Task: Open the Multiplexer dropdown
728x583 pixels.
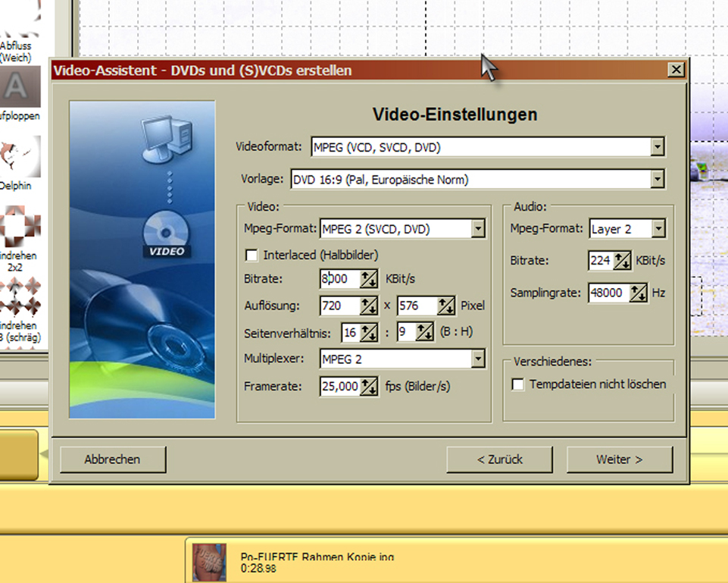Action: [477, 359]
